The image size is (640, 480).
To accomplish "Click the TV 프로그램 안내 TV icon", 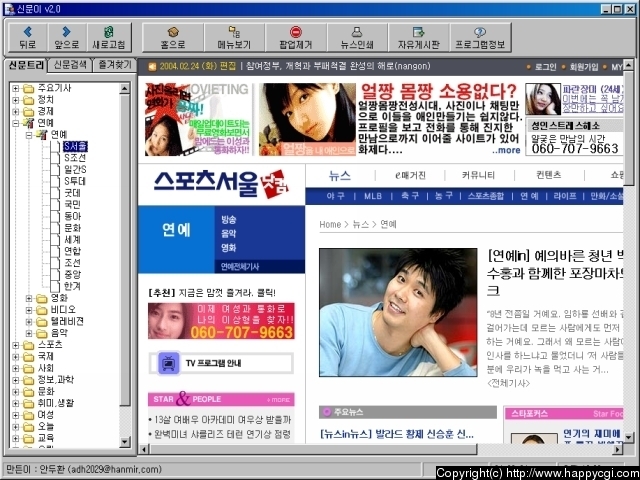I will (169, 363).
